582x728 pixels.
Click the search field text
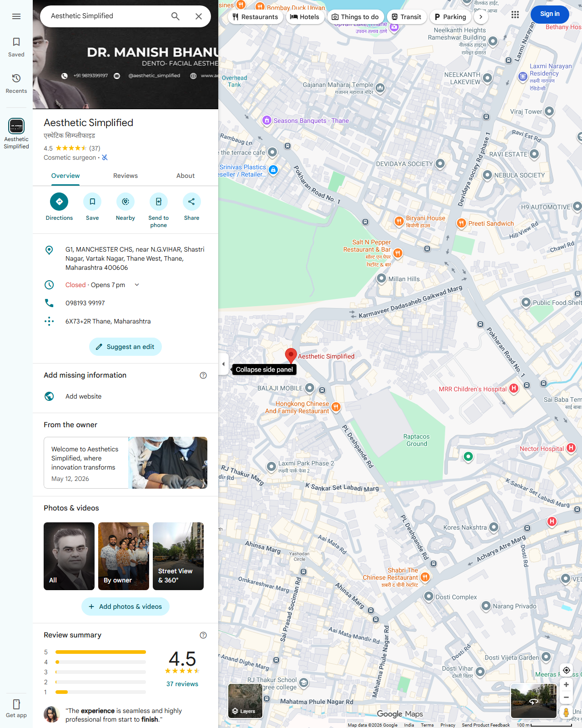(x=82, y=16)
